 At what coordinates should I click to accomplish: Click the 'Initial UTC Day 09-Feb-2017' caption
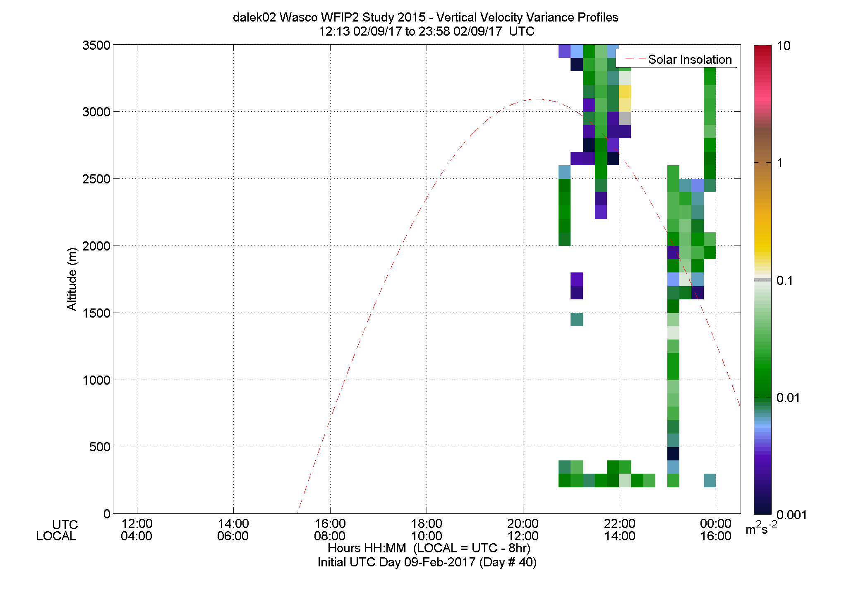pos(396,562)
